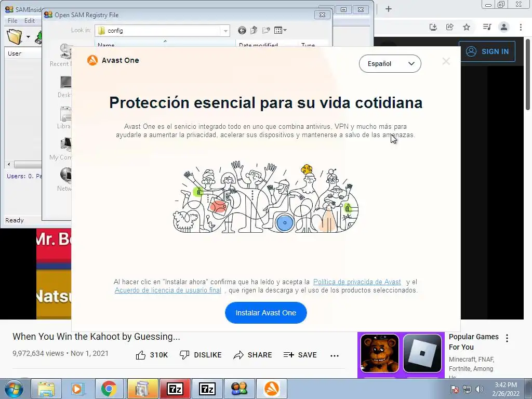This screenshot has height=399, width=532.
Task: Click the open folder icon in SAMInside toolbar
Action: coord(15,36)
